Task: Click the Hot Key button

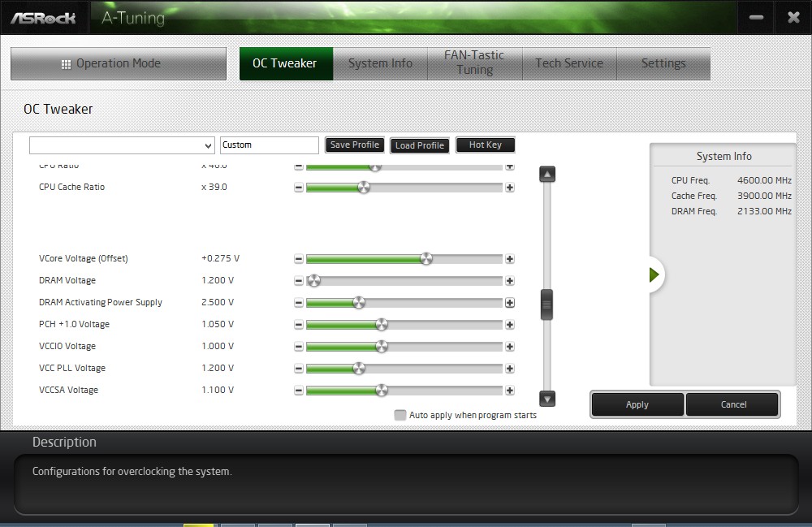Action: [x=486, y=145]
